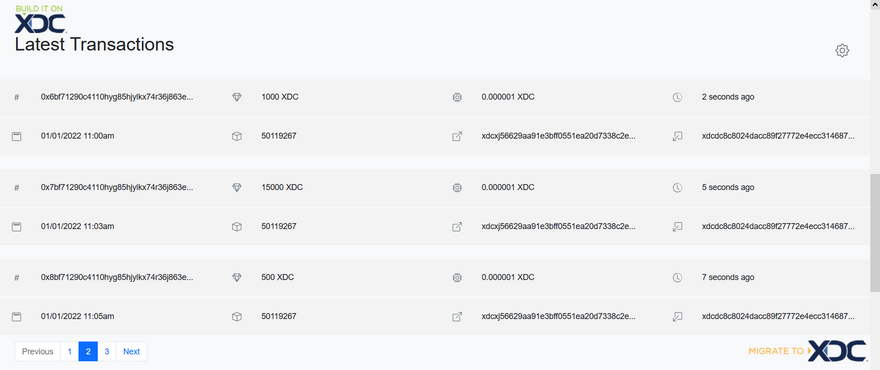Go to pagination page 3
880x370 pixels.
[107, 351]
